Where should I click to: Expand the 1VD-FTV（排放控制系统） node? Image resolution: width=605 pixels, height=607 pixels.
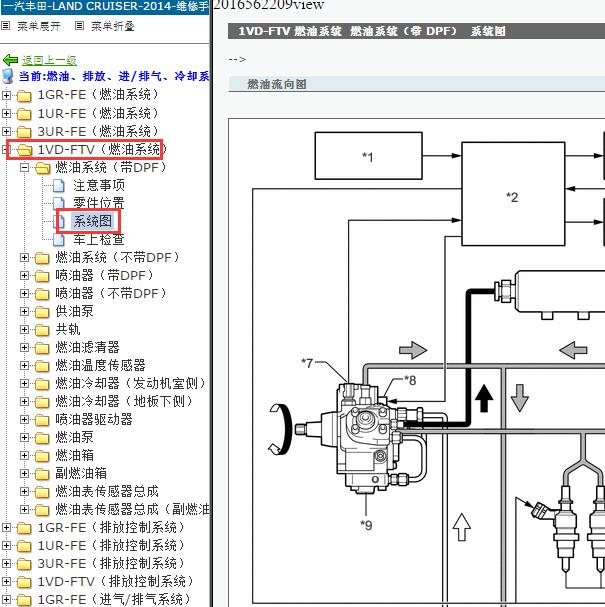[x=7, y=581]
